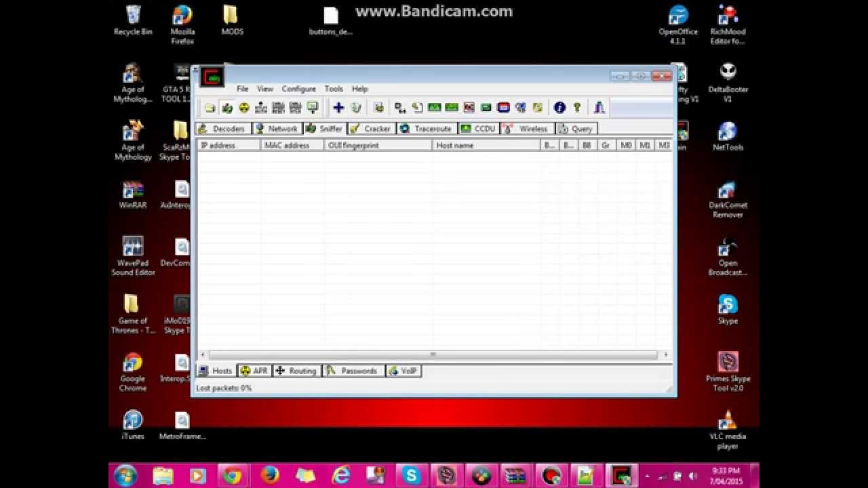The height and width of the screenshot is (488, 868).
Task: Switch to the CCDU tab
Action: coord(479,129)
